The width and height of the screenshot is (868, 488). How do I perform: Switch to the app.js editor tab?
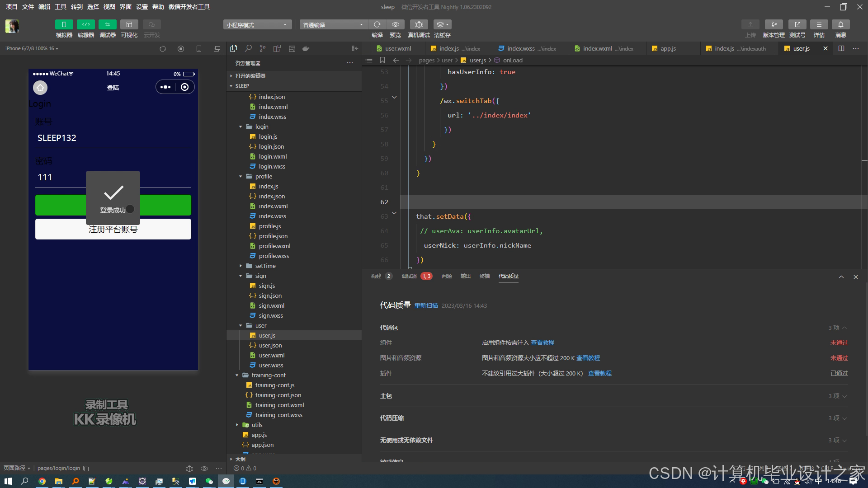click(x=668, y=48)
